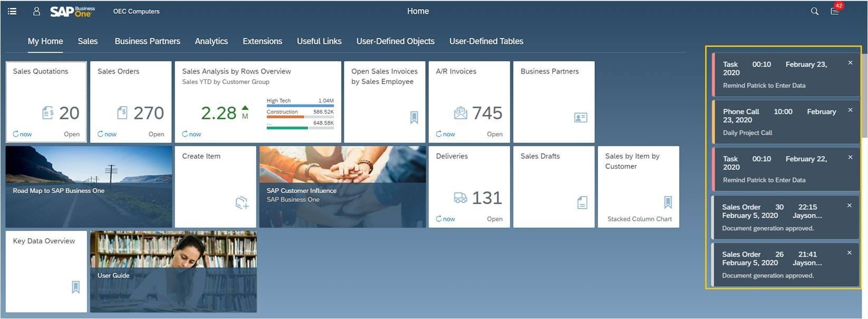868x319 pixels.
Task: Open the Business Partners tile
Action: coord(554,102)
